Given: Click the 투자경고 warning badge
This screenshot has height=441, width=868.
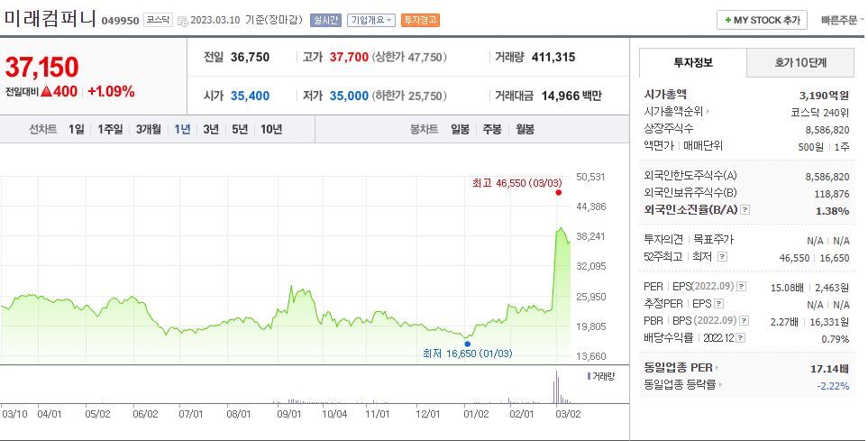Looking at the screenshot, I should [x=420, y=21].
